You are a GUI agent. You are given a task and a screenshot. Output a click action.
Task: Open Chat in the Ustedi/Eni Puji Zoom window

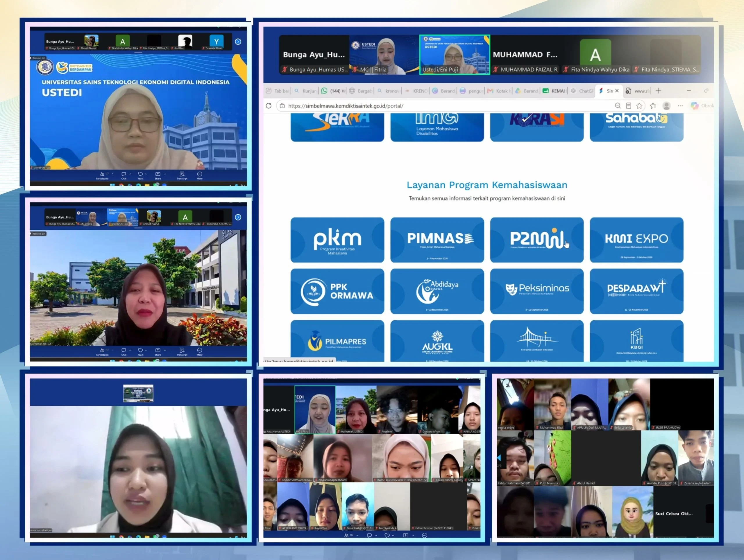pyautogui.click(x=124, y=175)
